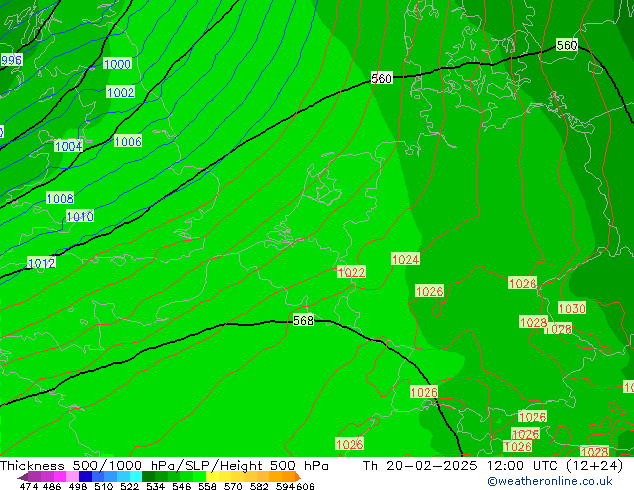Click the map title 'Thickness 500/1000 hPa/SLP/Height 500 hPa'

click(164, 466)
